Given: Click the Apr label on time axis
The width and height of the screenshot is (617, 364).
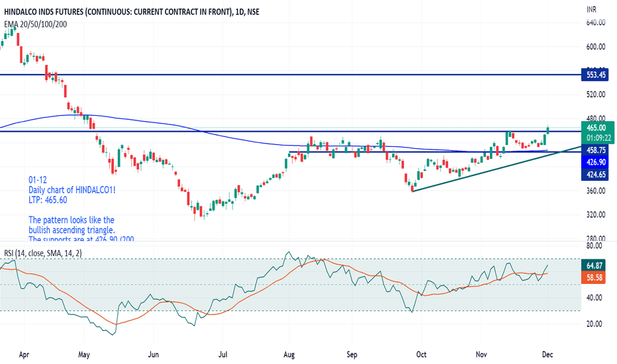Looking at the screenshot, I should click(x=24, y=355).
